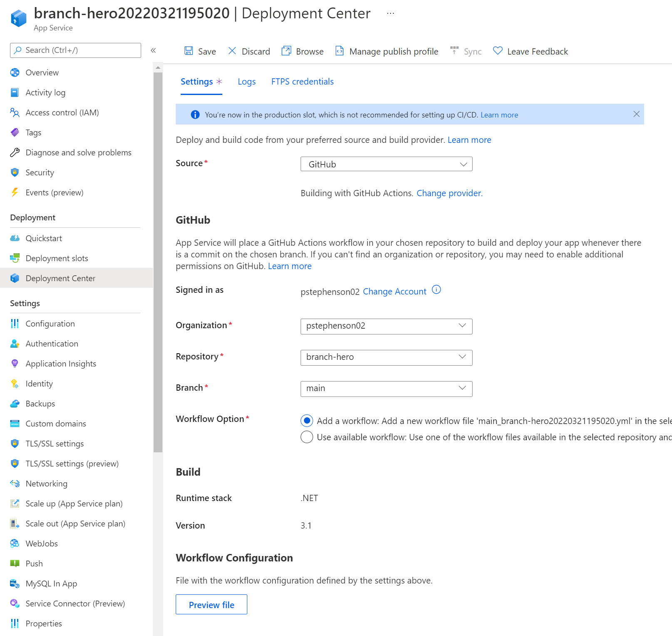Click the Browse external-link icon
Image resolution: width=672 pixels, height=636 pixels.
tap(286, 51)
